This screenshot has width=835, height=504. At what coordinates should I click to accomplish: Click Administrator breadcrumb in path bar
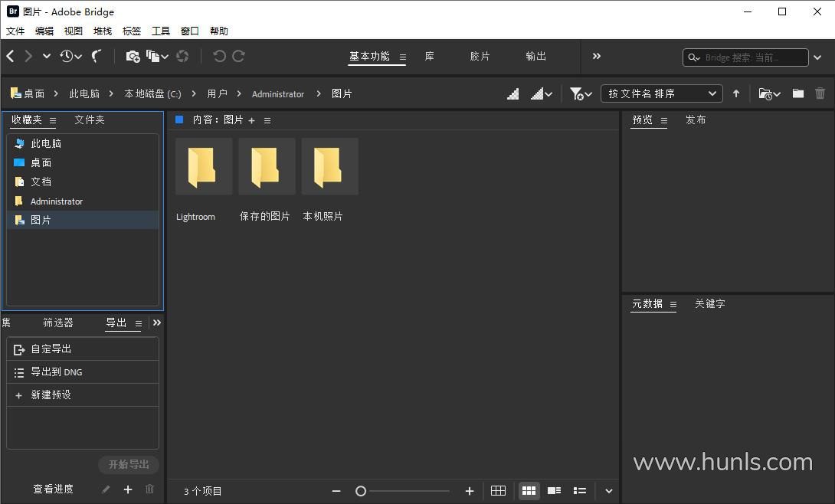point(278,94)
